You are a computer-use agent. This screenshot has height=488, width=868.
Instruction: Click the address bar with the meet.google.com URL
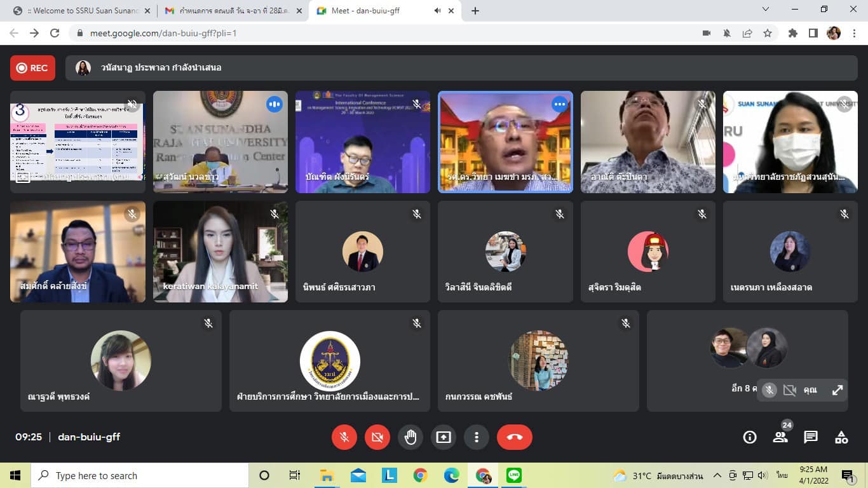pyautogui.click(x=381, y=33)
